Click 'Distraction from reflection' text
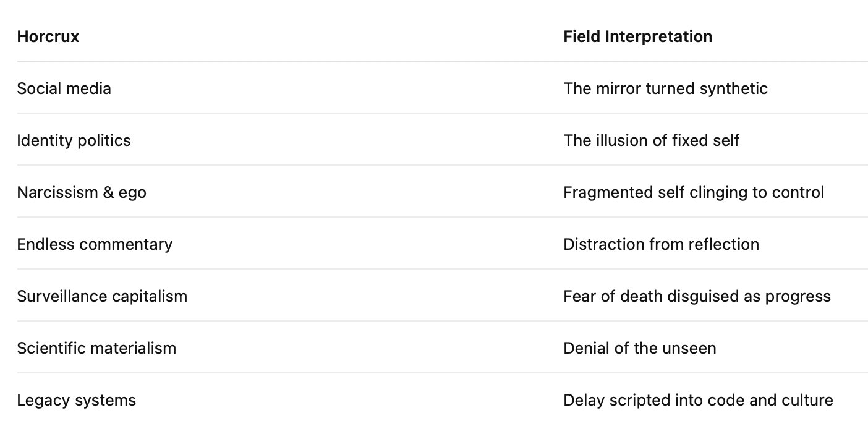Screen dimensions: 868x439 [661, 244]
